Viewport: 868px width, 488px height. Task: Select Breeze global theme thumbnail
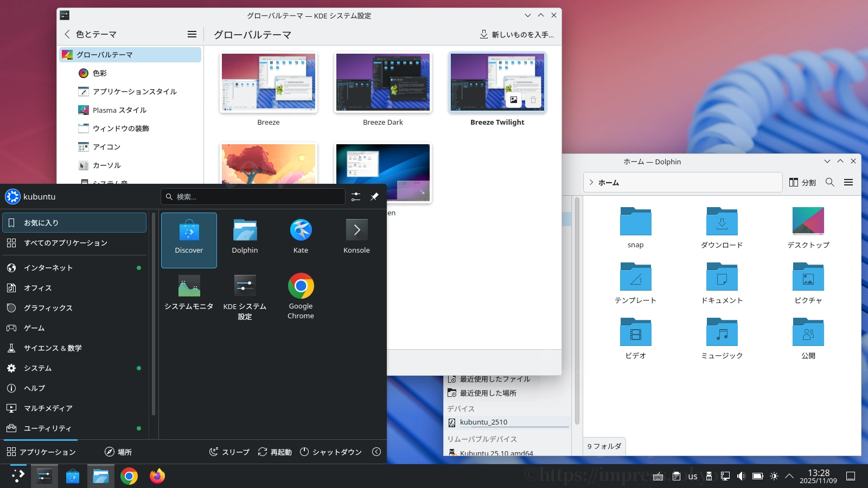click(x=269, y=82)
